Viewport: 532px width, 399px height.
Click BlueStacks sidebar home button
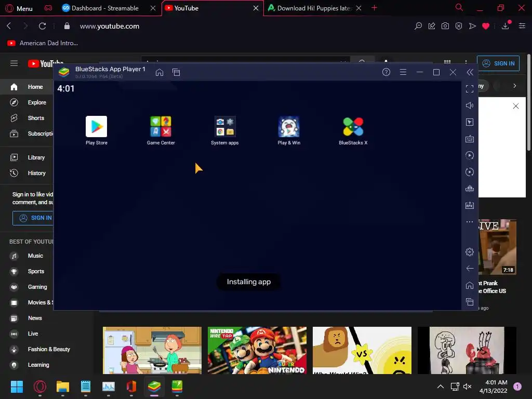[x=470, y=285]
